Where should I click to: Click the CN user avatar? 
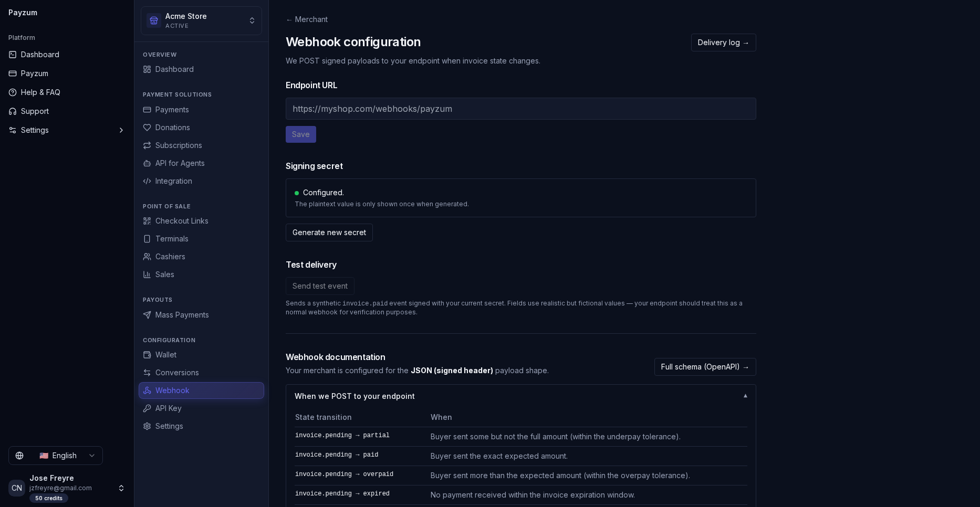(x=17, y=488)
